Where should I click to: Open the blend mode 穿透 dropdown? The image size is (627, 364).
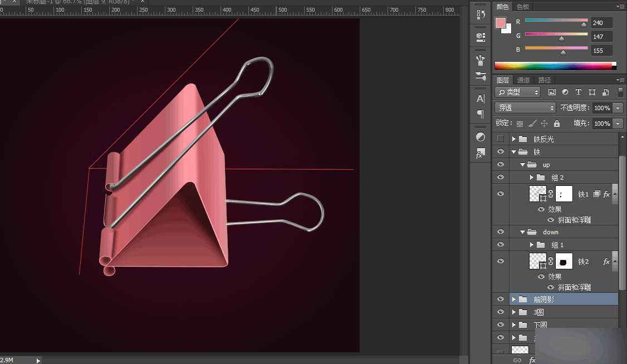point(525,108)
